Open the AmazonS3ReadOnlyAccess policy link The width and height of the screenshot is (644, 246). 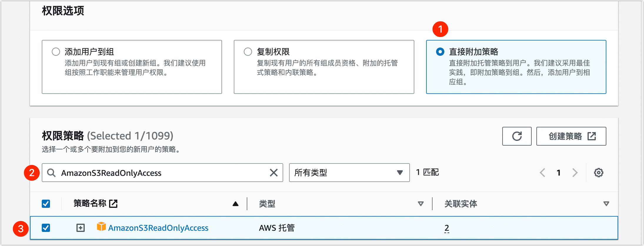tap(158, 228)
